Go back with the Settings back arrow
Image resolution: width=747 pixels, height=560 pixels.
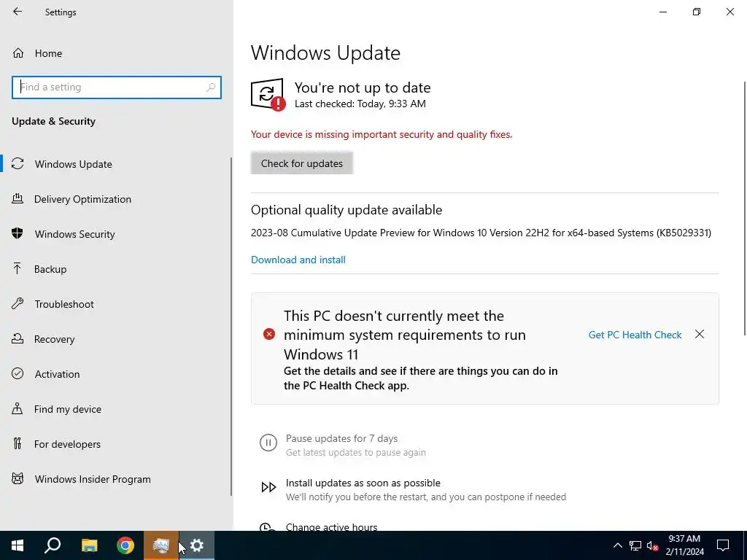click(x=18, y=12)
